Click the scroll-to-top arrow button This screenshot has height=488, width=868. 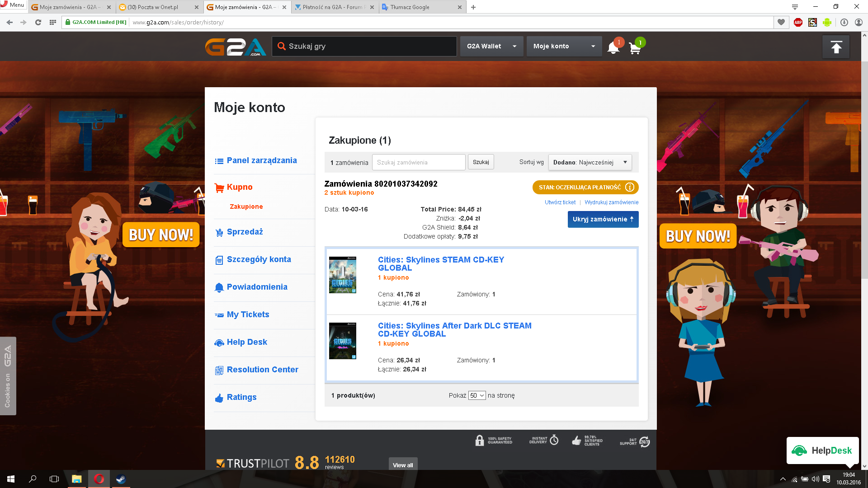836,47
